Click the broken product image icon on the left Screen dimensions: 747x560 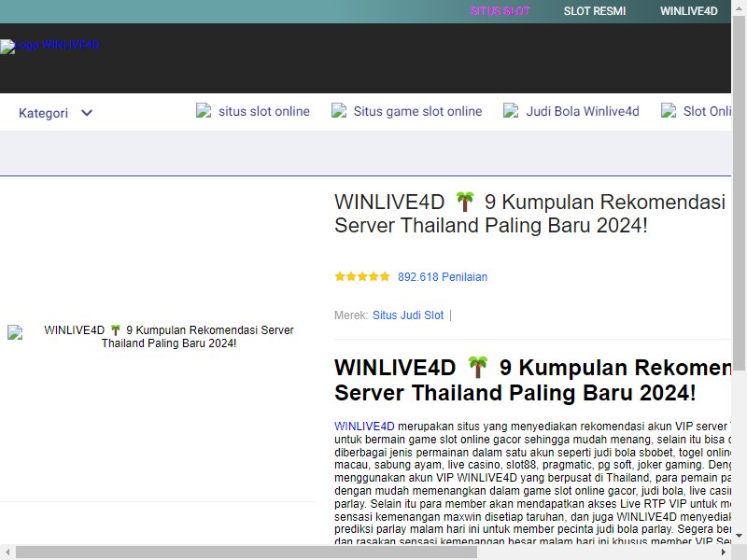click(15, 332)
